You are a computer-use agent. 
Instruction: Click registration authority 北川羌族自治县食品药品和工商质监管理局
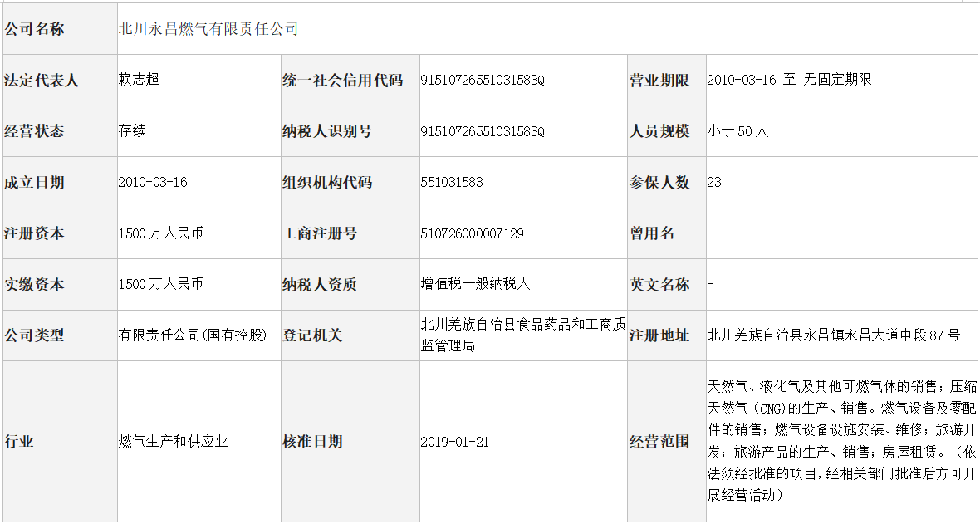click(x=523, y=335)
